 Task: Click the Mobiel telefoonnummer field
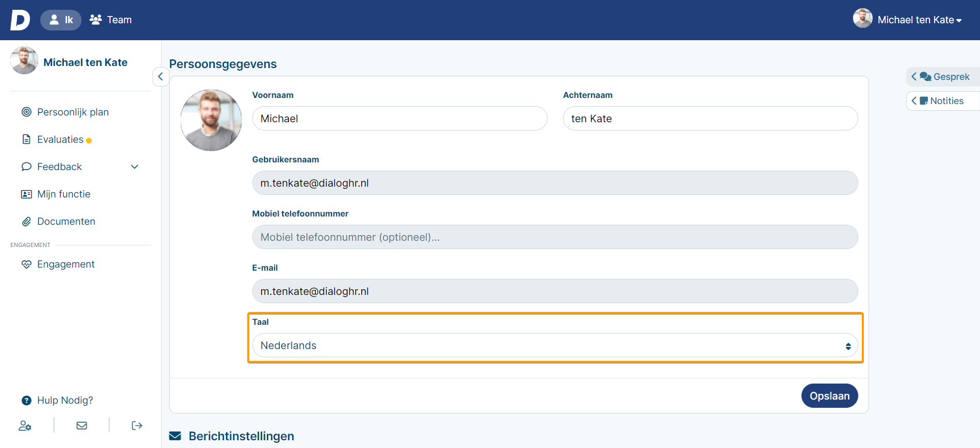coord(555,237)
